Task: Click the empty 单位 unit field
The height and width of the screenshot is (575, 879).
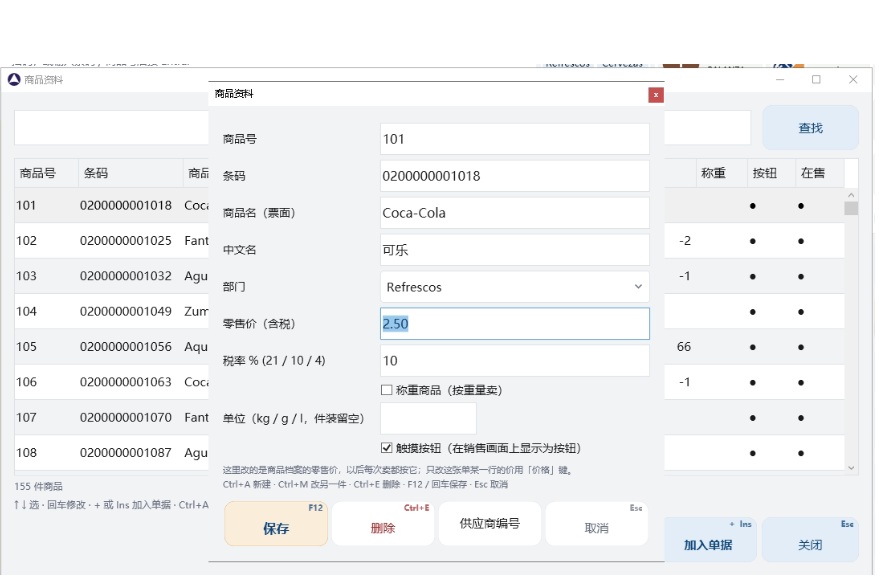Action: pyautogui.click(x=428, y=418)
